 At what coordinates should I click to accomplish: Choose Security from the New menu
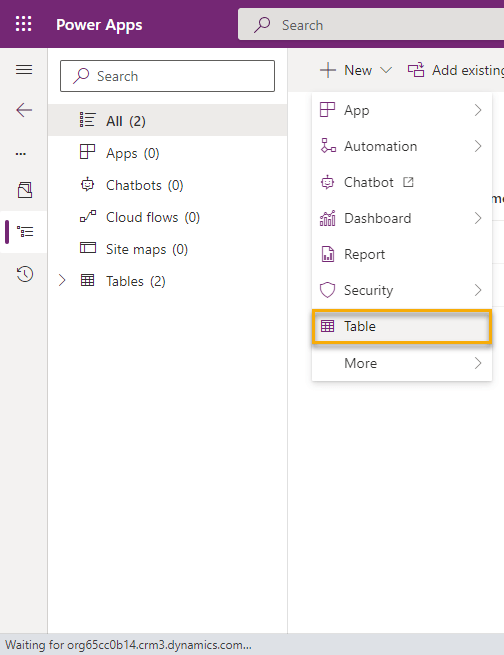402,290
